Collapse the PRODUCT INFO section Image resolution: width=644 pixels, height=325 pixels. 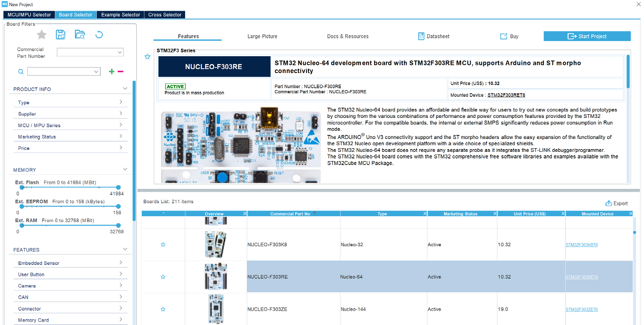tap(125, 89)
